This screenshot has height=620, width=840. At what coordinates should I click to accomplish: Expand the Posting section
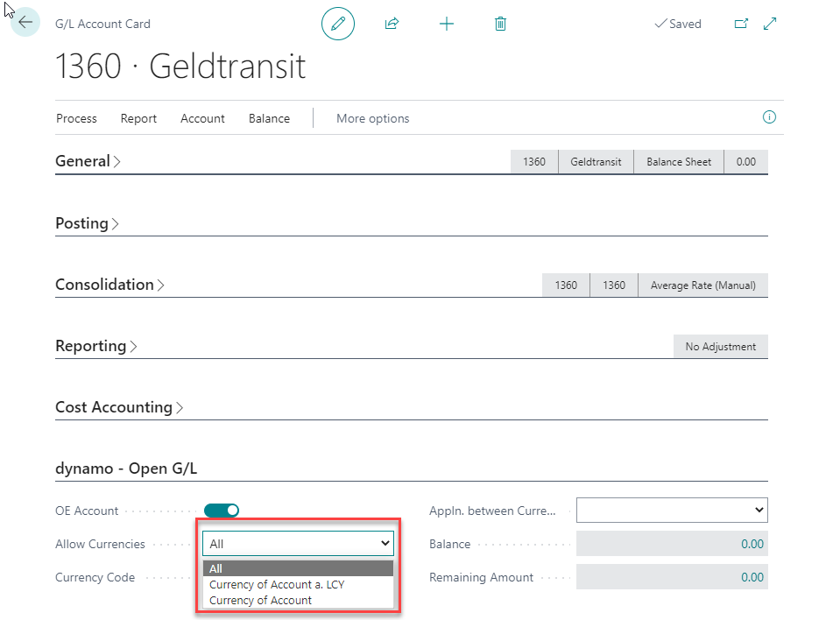[87, 223]
